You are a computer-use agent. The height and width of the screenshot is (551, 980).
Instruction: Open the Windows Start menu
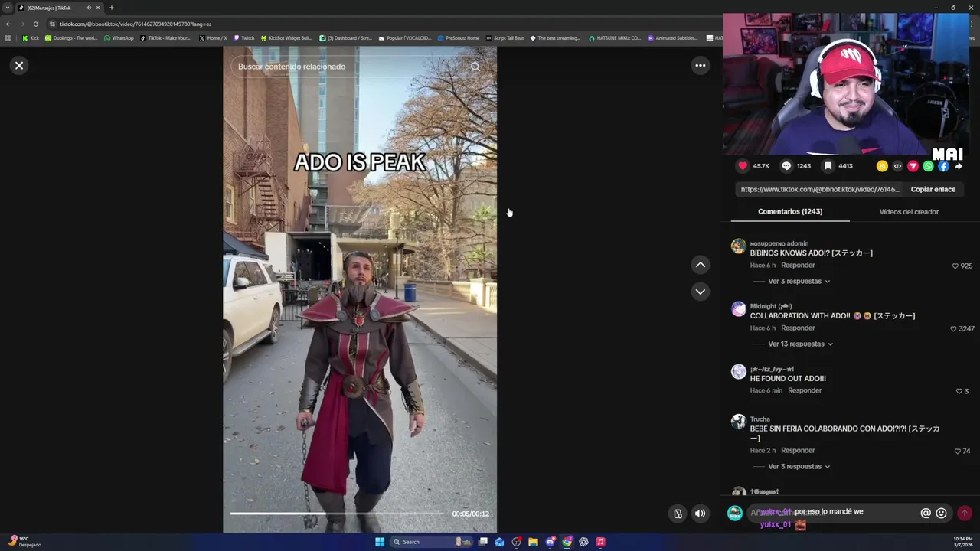tap(380, 542)
